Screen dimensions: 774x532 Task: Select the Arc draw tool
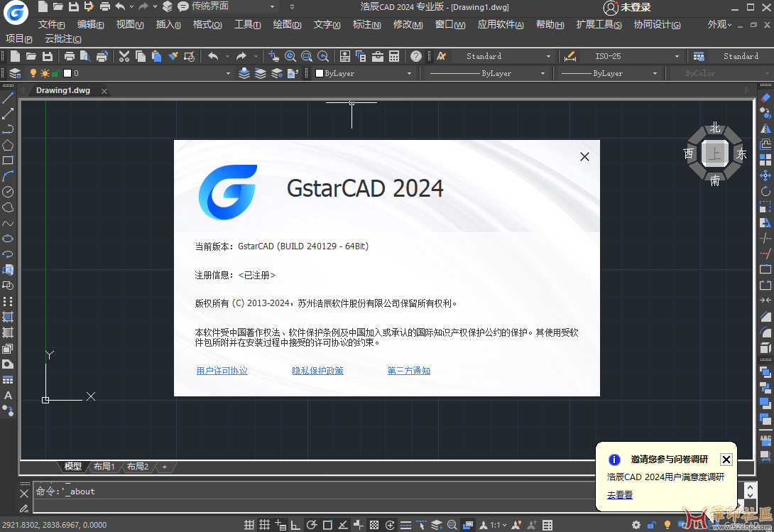7,176
